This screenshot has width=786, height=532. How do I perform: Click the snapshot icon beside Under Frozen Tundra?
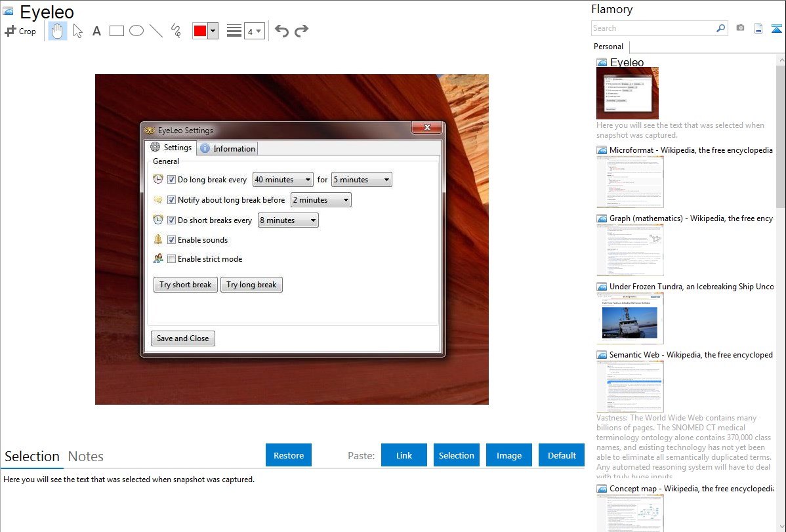coord(602,287)
